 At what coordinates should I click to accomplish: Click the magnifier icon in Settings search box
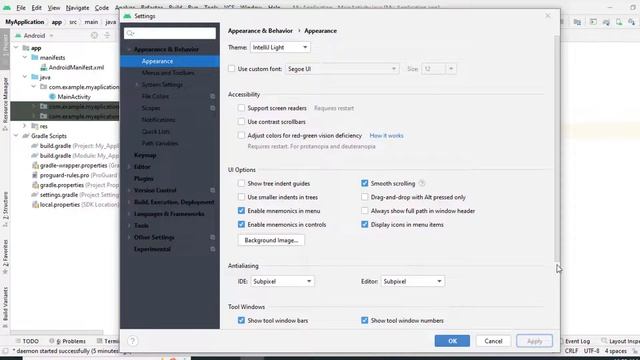[x=130, y=33]
